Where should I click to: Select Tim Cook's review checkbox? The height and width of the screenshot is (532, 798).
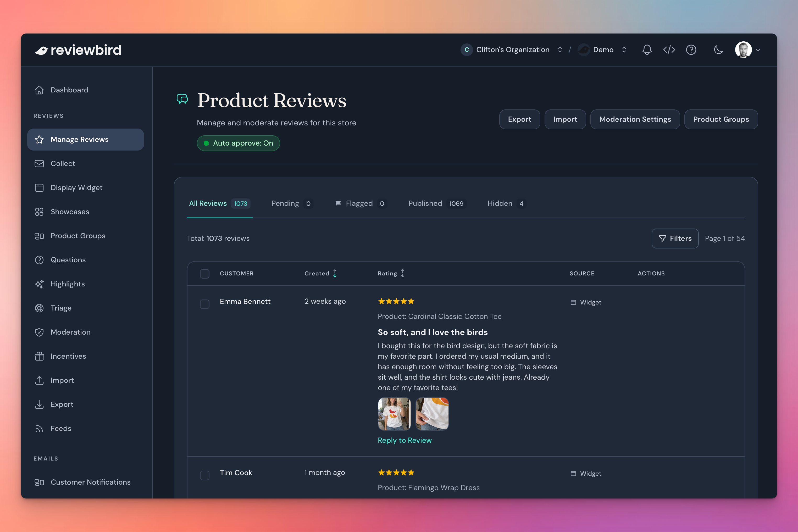coord(204,475)
